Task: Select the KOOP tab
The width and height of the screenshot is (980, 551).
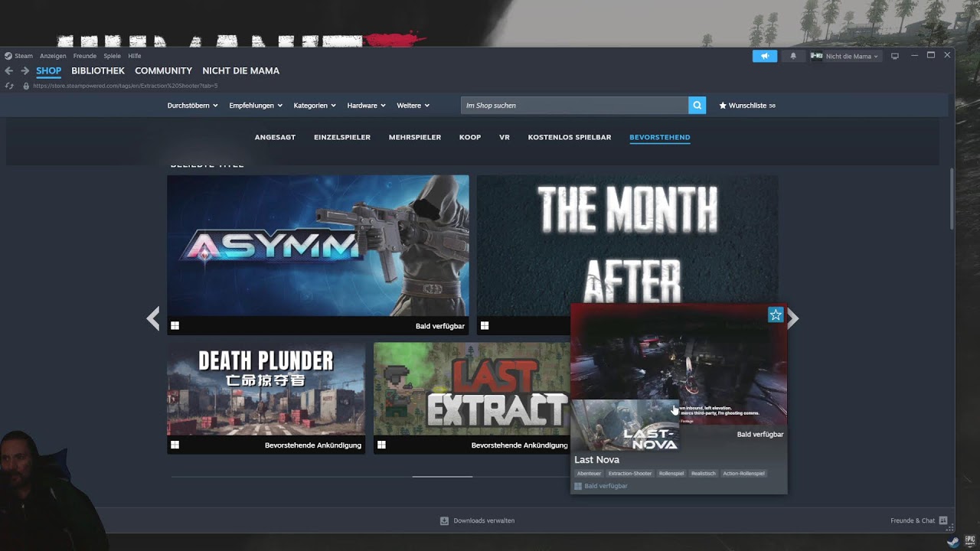Action: (x=470, y=138)
